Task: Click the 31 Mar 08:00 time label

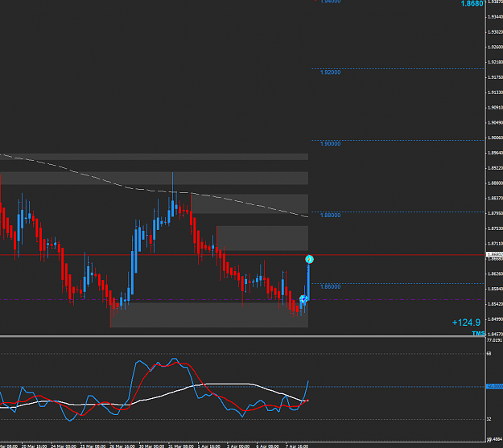Action: (x=180, y=446)
